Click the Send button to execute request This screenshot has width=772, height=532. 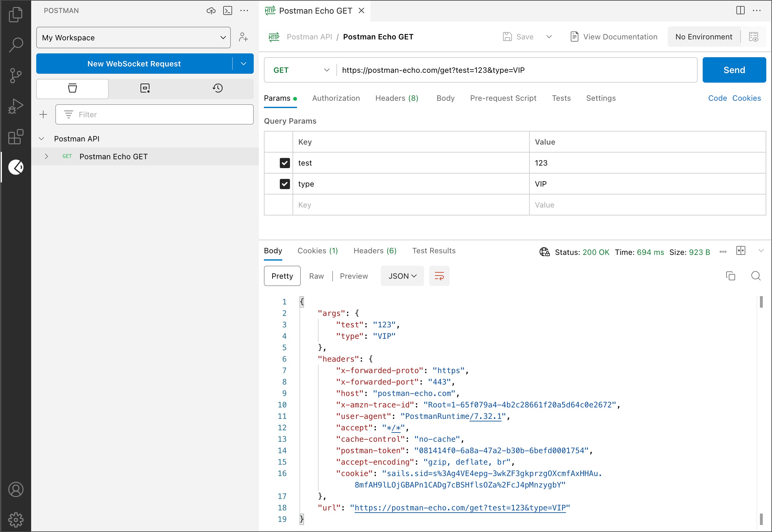coord(734,70)
